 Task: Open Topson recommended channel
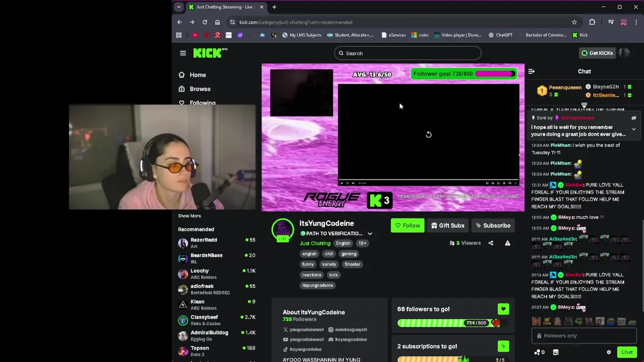click(x=216, y=351)
